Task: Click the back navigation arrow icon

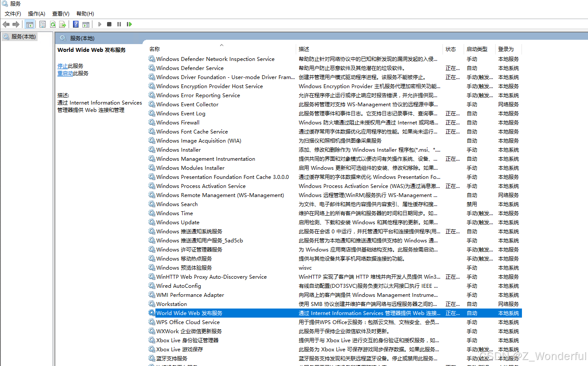Action: tap(6, 24)
